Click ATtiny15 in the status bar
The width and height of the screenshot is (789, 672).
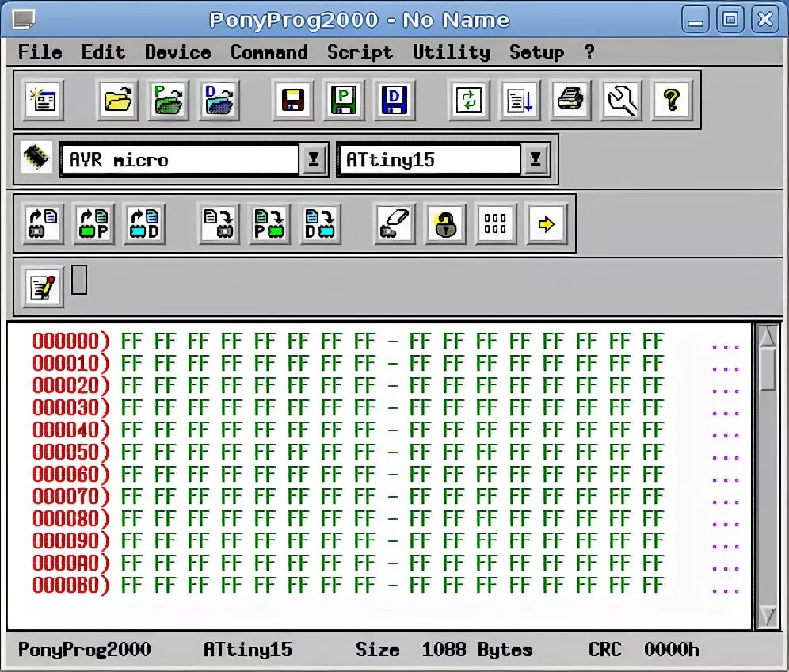248,649
